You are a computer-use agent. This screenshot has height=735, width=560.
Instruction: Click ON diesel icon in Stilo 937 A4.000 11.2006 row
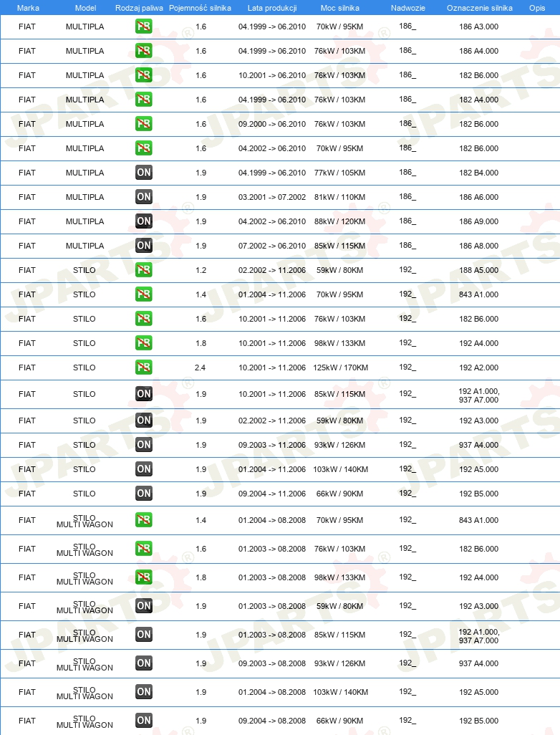click(143, 445)
